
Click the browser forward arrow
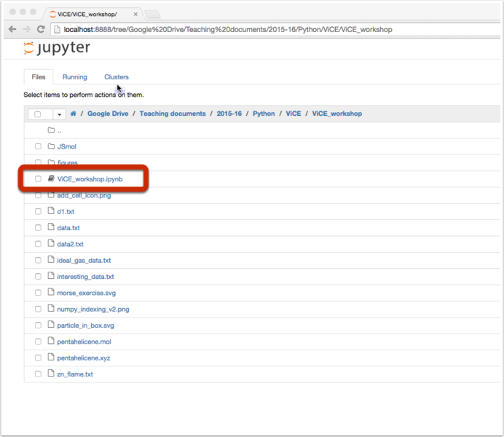pyautogui.click(x=27, y=30)
